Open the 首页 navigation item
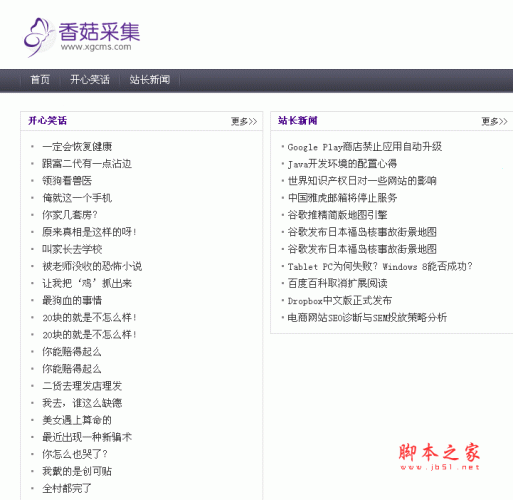 coord(40,80)
